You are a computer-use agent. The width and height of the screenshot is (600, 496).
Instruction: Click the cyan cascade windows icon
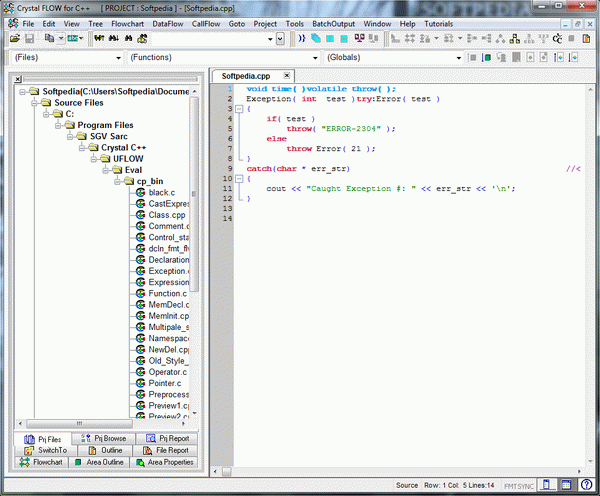pos(316,38)
